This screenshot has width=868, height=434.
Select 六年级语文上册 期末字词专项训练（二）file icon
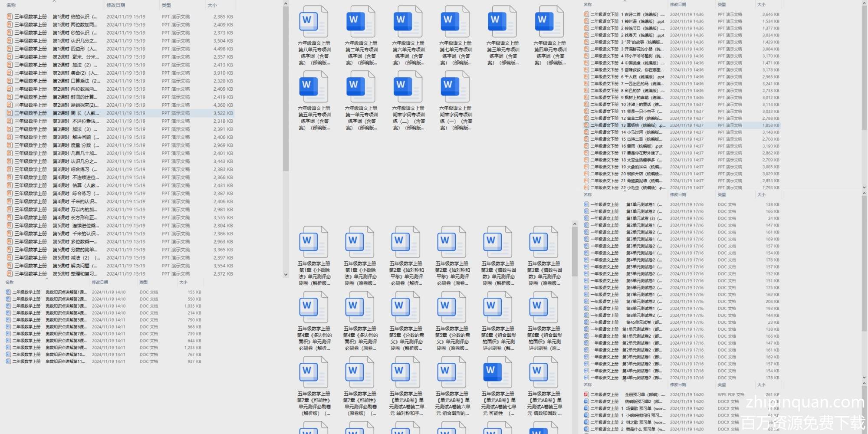click(408, 87)
